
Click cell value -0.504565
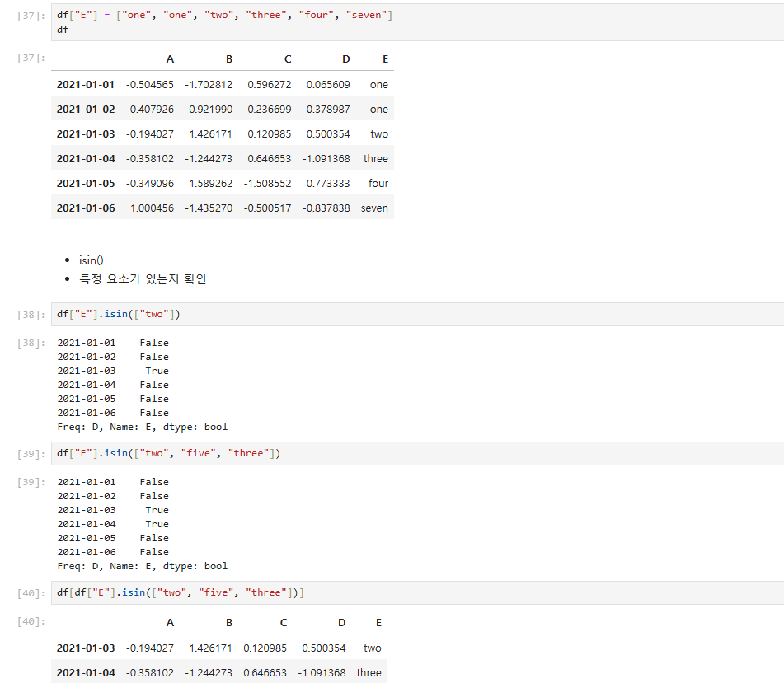click(150, 84)
